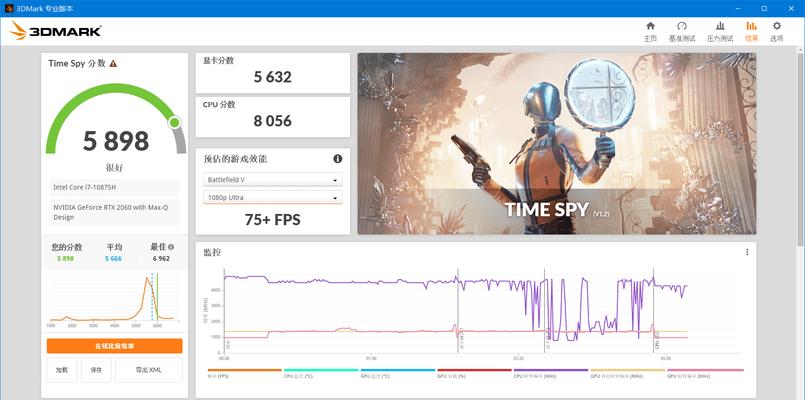Viewport: 805px width, 400px height.
Task: Minimize the 3DMark window
Action: click(738, 8)
